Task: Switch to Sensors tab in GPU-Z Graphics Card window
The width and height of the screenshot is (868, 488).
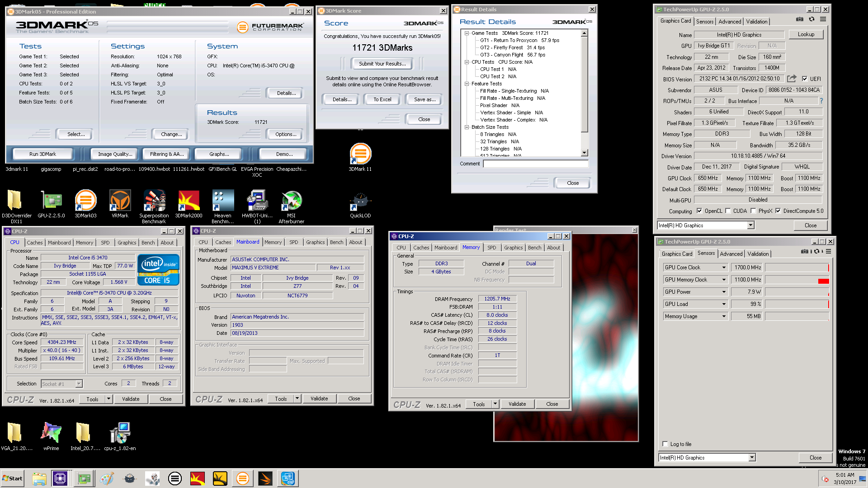Action: [705, 22]
